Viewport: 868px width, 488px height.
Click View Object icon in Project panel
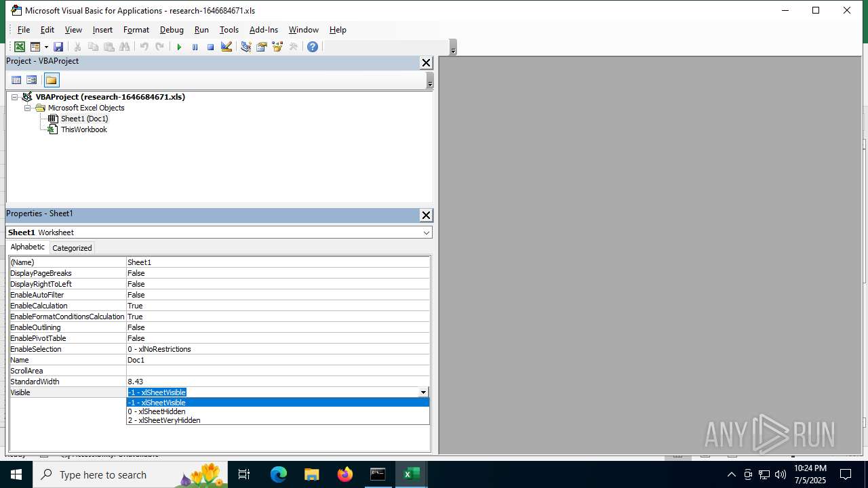click(31, 80)
